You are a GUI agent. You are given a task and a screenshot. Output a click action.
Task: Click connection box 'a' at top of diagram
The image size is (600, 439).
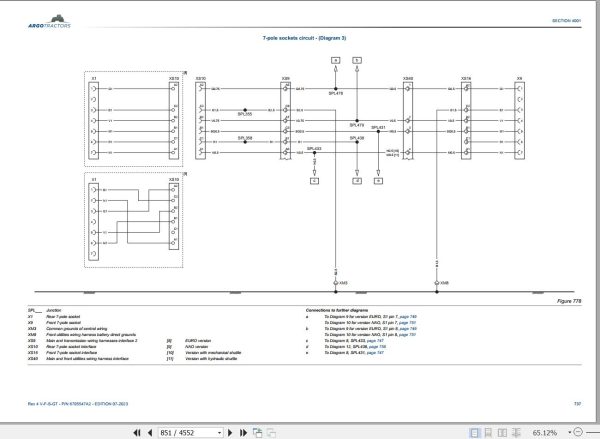(336, 60)
